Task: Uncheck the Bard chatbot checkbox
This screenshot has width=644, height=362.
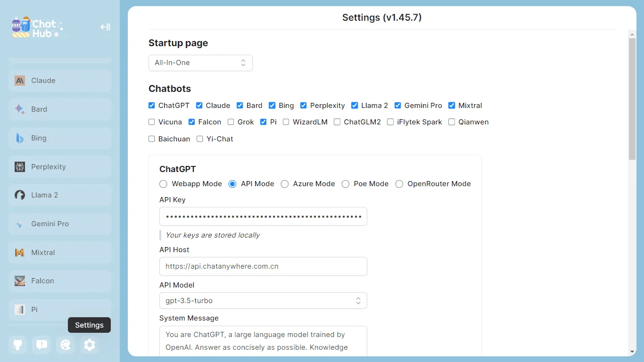Action: [240, 106]
